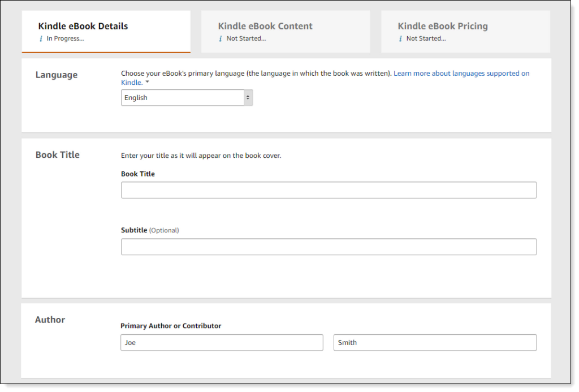Click the info icon under Kindle eBook Details
The height and width of the screenshot is (392, 579).
(41, 39)
